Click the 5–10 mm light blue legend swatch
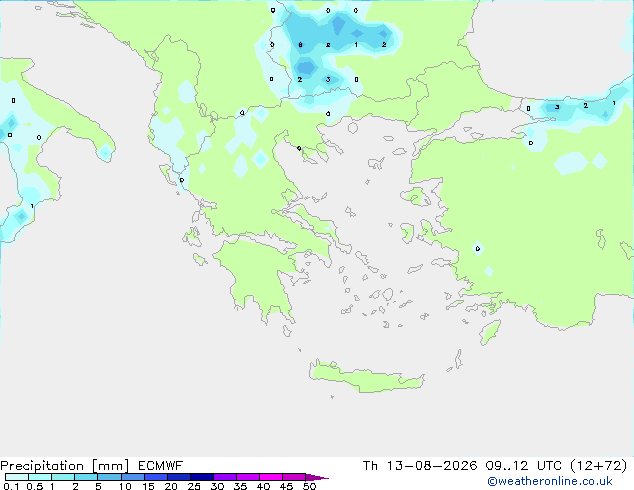Viewport: 634px width, 490px height. click(x=109, y=477)
